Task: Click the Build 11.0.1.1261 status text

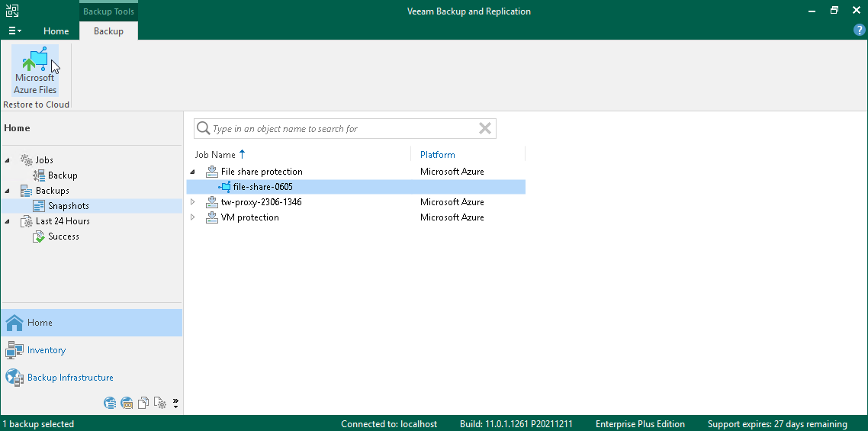Action: click(x=516, y=424)
